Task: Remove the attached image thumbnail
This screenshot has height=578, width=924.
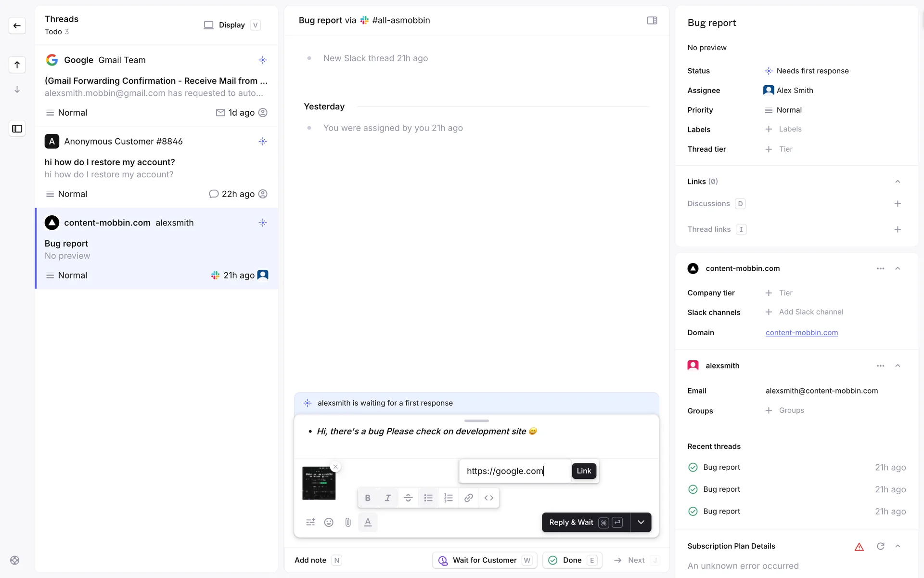Action: coord(335,467)
